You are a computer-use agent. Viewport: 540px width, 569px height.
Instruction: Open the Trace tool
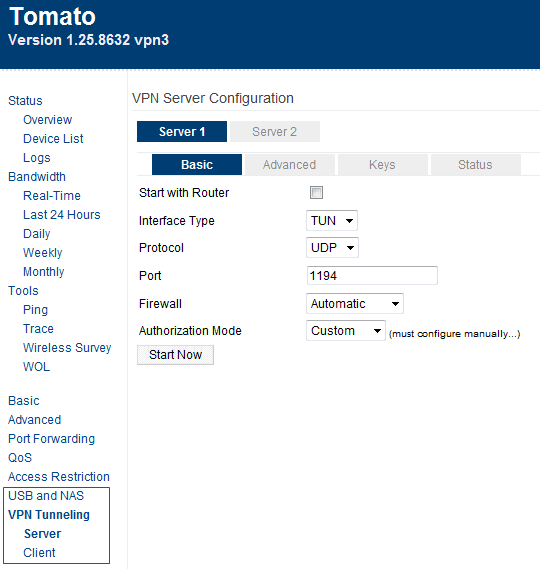38,329
